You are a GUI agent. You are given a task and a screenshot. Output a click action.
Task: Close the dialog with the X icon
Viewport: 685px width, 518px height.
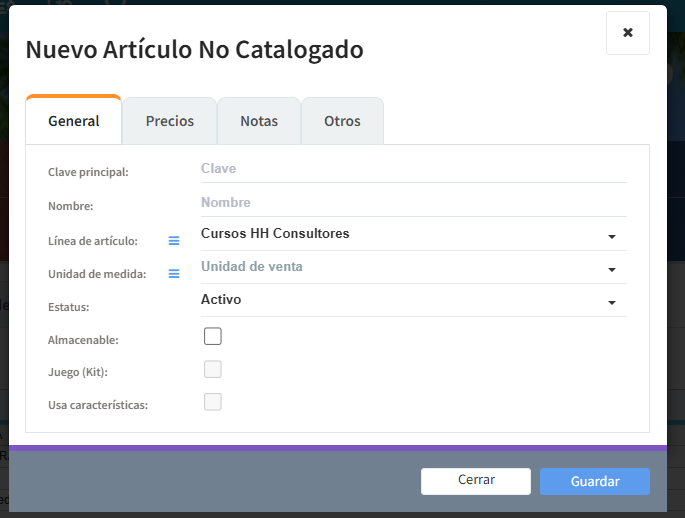coord(627,33)
